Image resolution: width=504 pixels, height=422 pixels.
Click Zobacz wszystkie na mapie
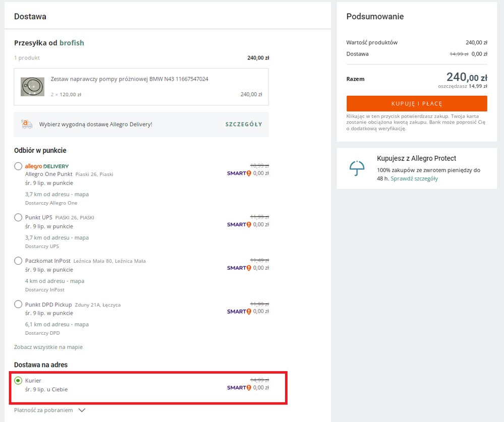48,347
